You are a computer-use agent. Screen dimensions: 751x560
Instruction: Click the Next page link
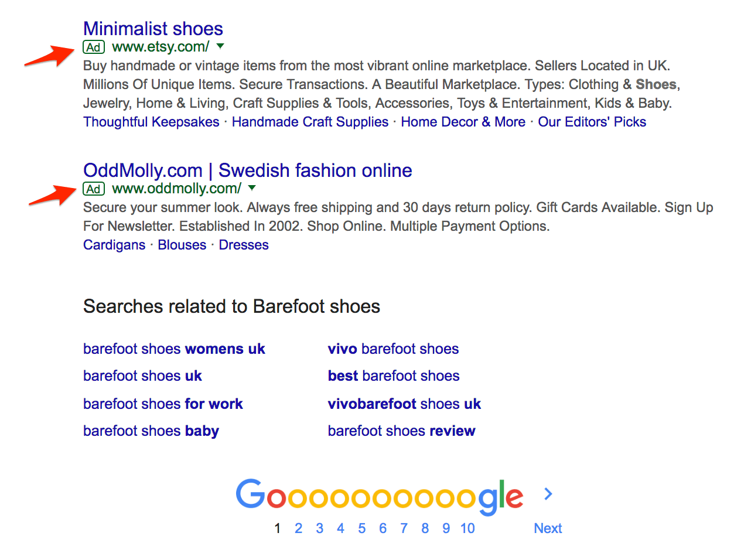[548, 528]
